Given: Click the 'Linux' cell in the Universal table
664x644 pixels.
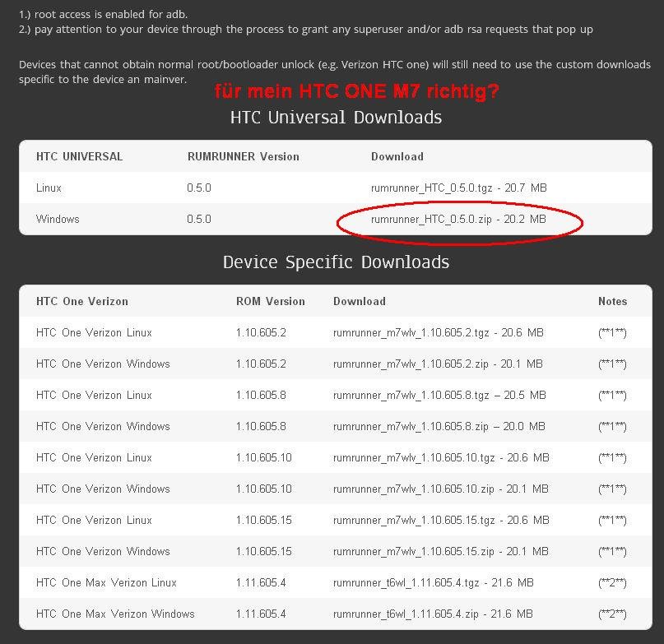Looking at the screenshot, I should pos(49,188).
